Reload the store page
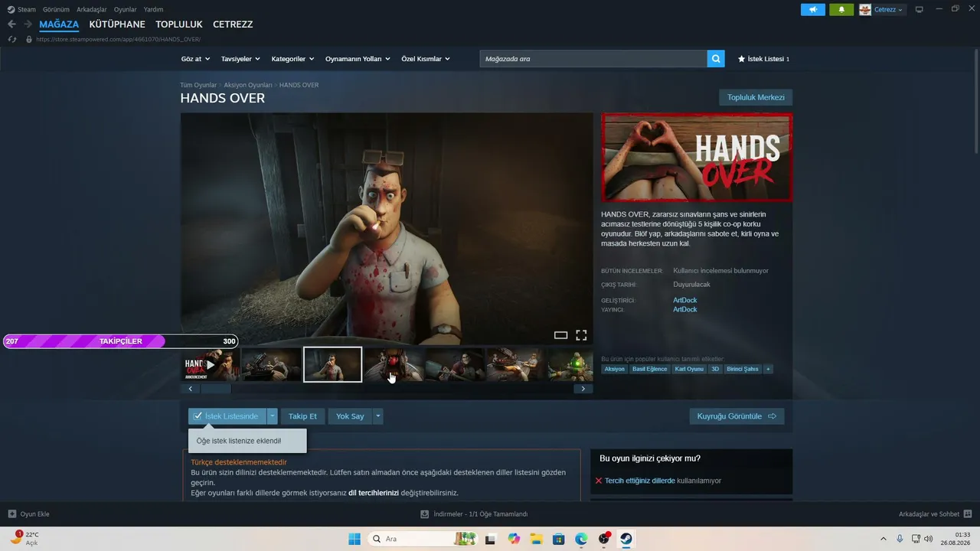Screen dimensions: 980x551 (x=11, y=39)
